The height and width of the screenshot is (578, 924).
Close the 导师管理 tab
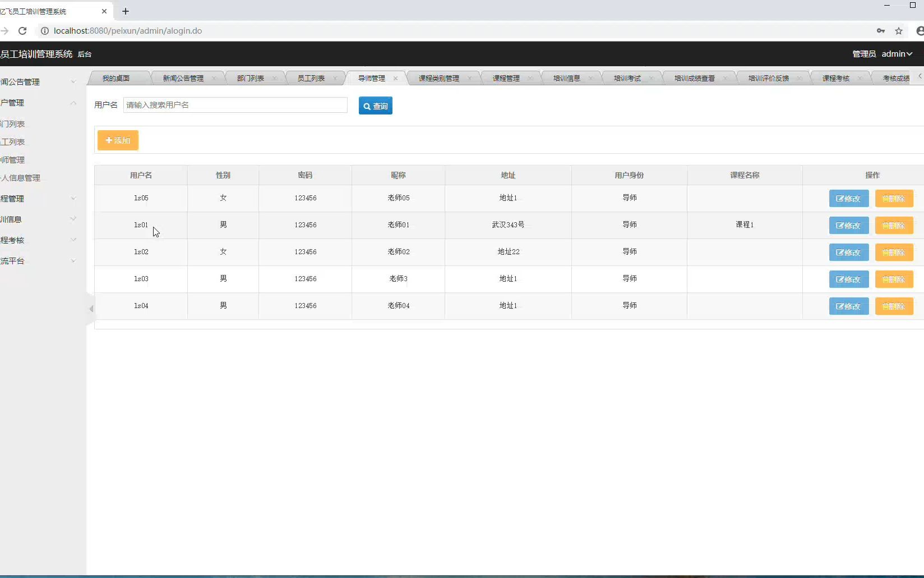point(396,78)
